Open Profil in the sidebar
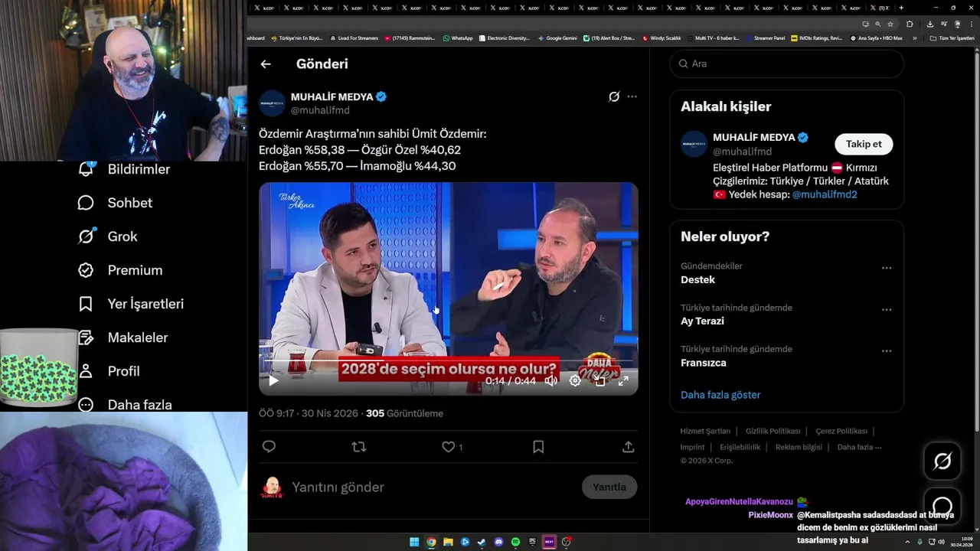This screenshot has height=551, width=980. [109, 371]
